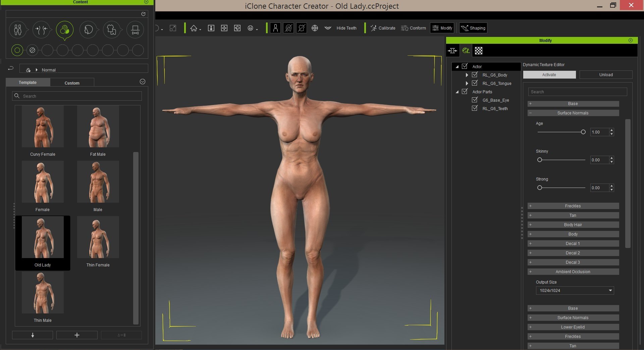Open the Accessories hat-and-bowtie category

point(135,30)
